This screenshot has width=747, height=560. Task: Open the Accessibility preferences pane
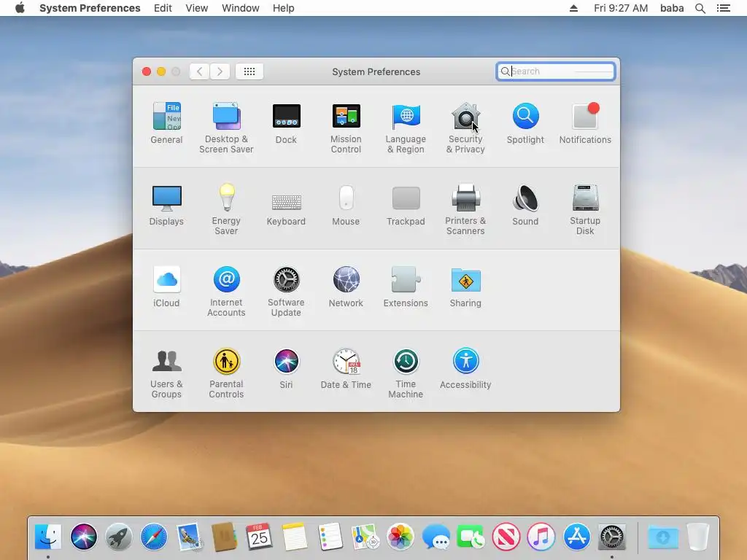pyautogui.click(x=465, y=368)
